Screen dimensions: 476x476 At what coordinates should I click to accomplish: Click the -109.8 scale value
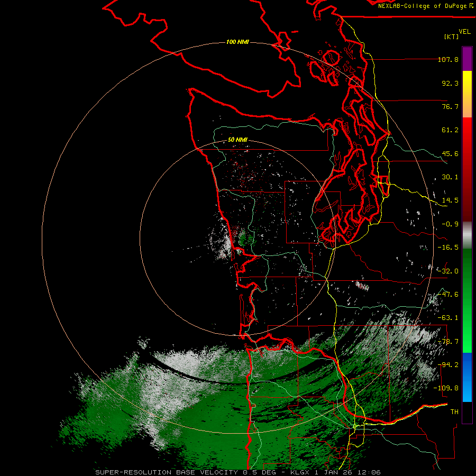coord(446,388)
